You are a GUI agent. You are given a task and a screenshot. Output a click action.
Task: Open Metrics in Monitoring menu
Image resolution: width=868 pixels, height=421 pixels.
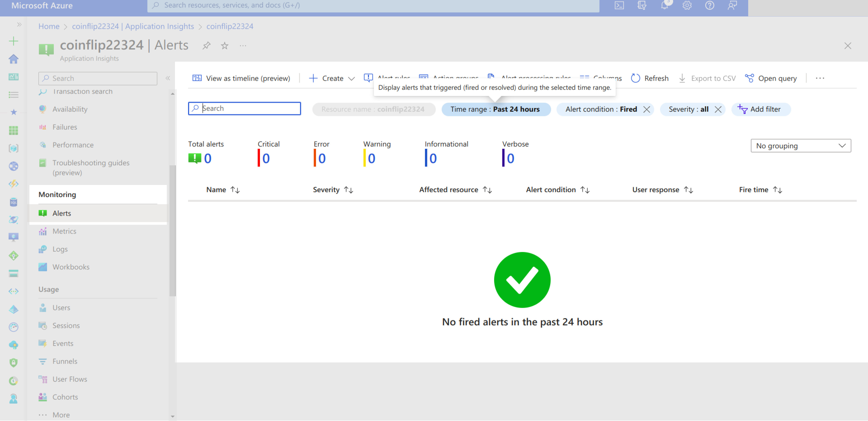[64, 231]
